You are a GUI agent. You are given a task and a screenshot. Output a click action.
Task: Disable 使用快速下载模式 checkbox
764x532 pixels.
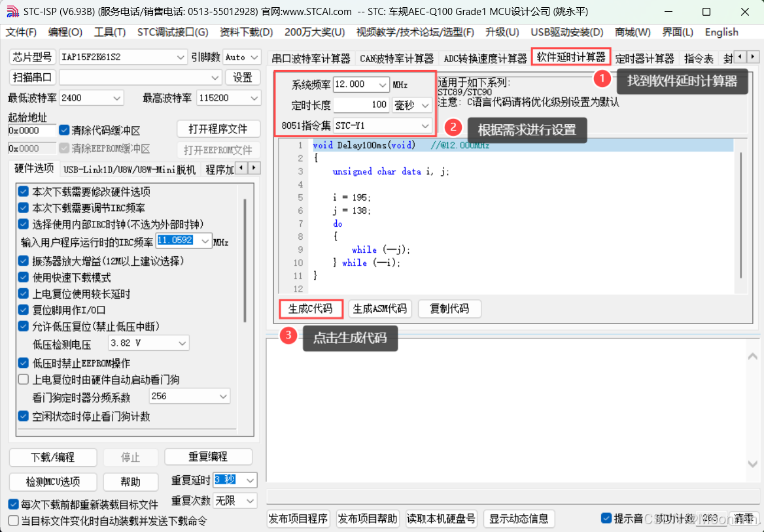point(24,278)
